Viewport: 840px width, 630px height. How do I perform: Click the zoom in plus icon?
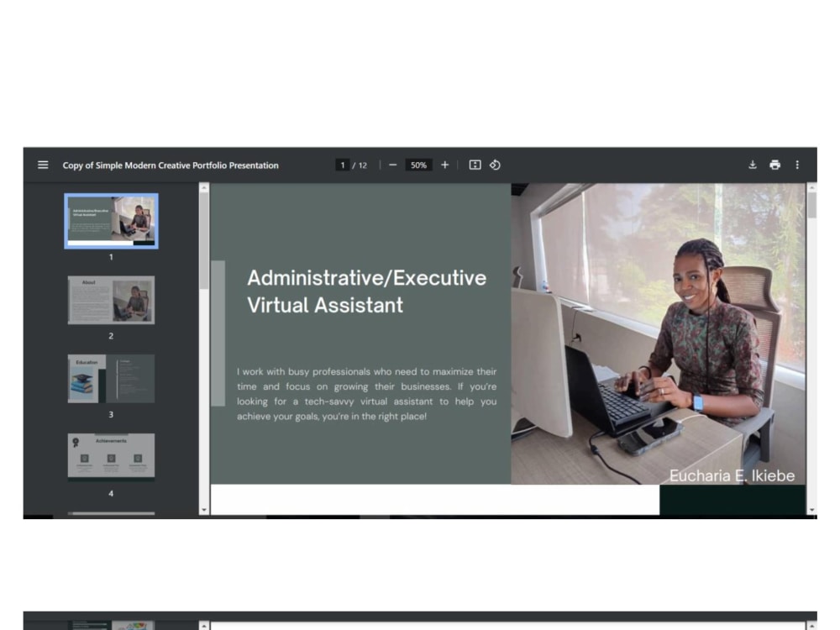[x=444, y=165]
